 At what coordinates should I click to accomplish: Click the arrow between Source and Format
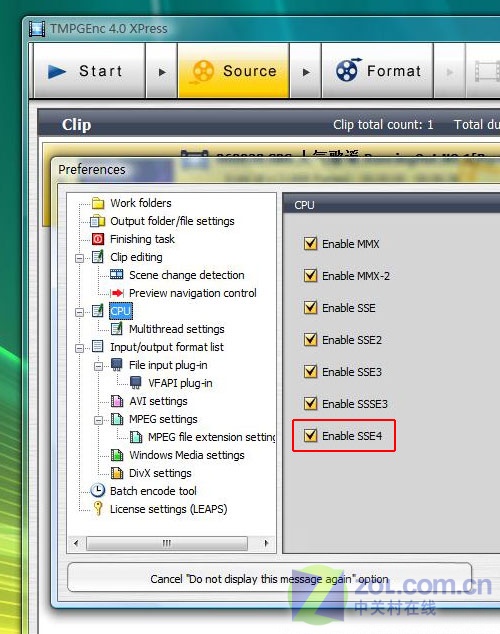coord(306,72)
